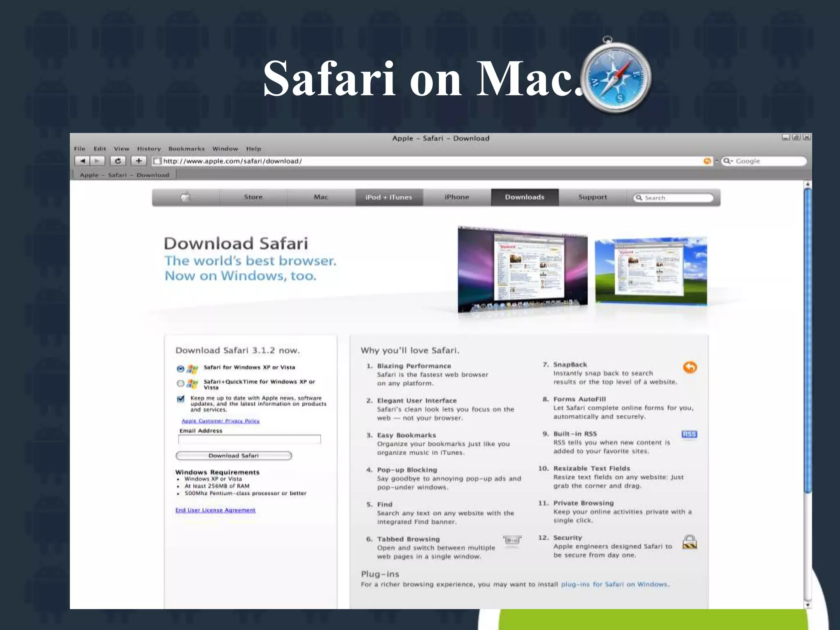The image size is (840, 630).
Task: Go back with the Back arrow button
Action: tap(82, 161)
